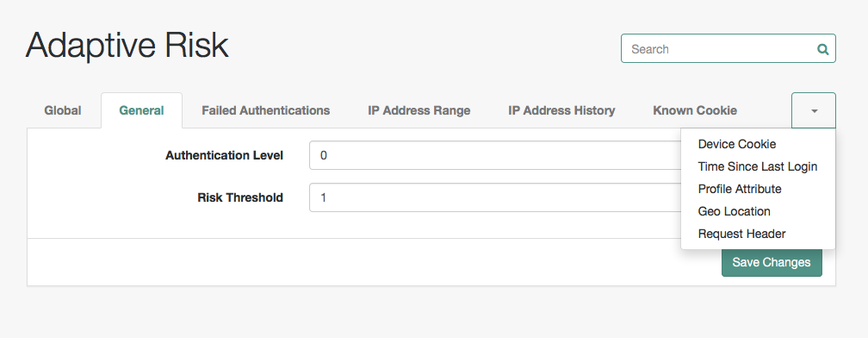
Task: Click the Authentication Level label
Action: click(224, 156)
